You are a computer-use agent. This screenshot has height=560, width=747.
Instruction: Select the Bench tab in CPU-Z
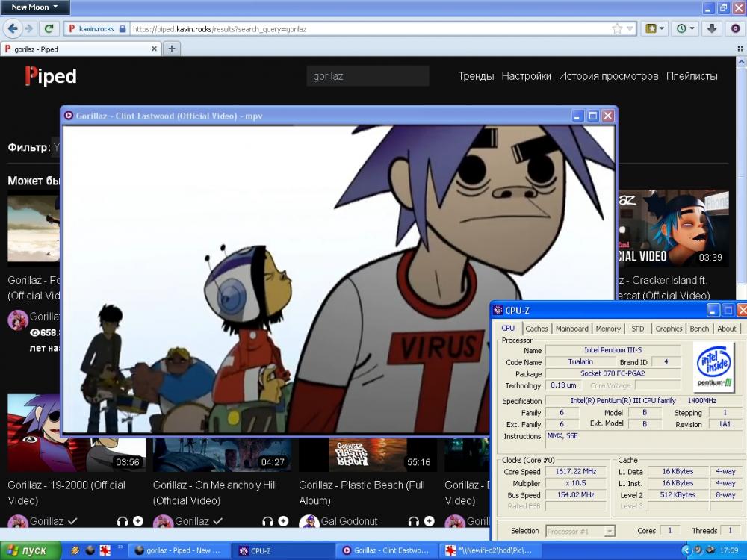click(699, 329)
